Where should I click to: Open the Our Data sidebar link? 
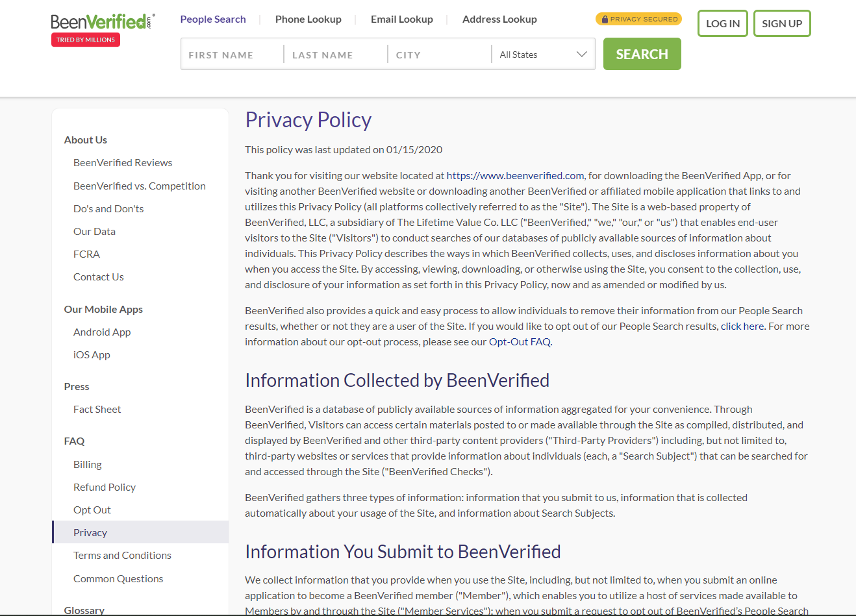94,231
